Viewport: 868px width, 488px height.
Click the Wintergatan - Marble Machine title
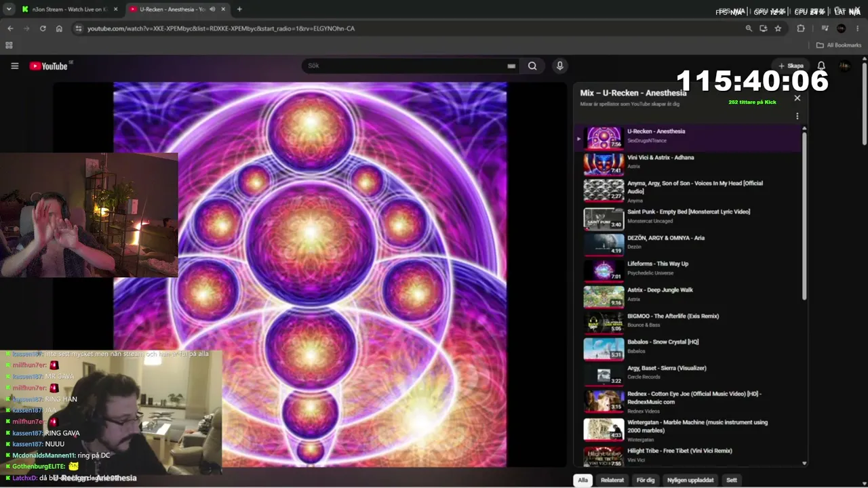pyautogui.click(x=697, y=426)
